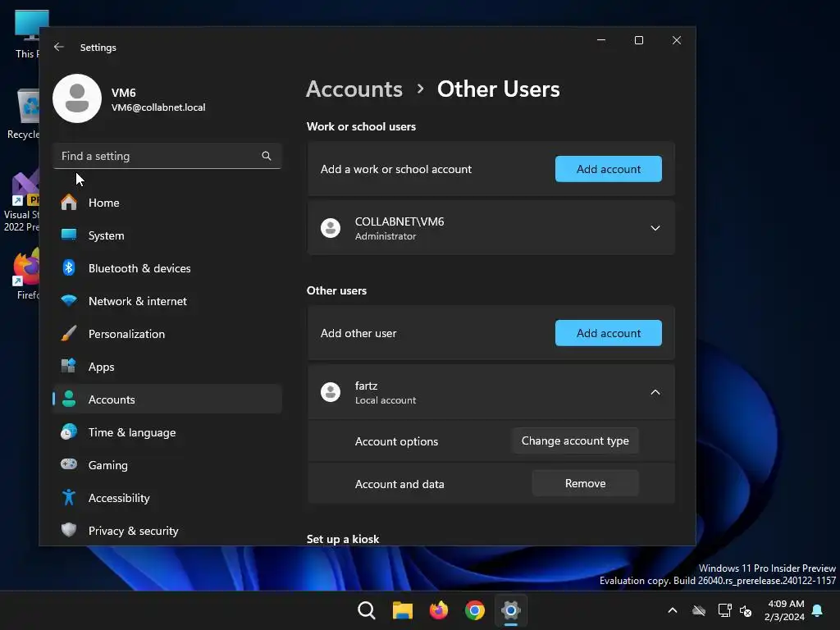Click the VM6 profile avatar

(x=77, y=98)
